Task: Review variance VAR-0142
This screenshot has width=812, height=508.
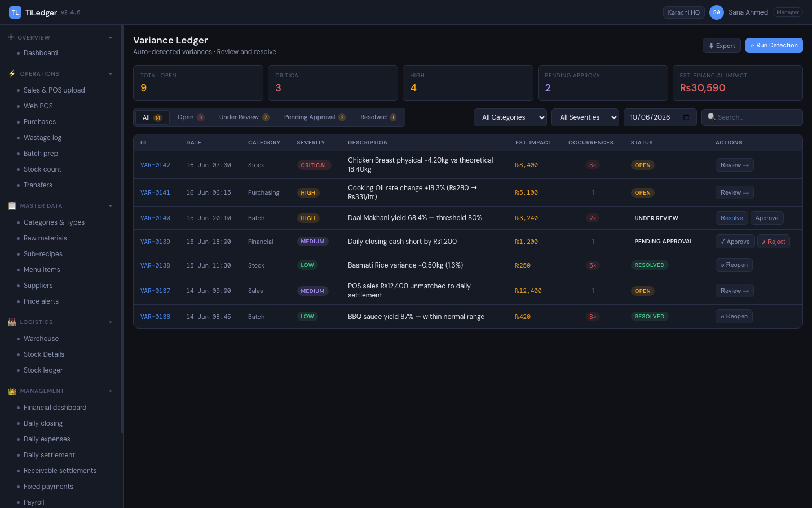Action: (735, 165)
